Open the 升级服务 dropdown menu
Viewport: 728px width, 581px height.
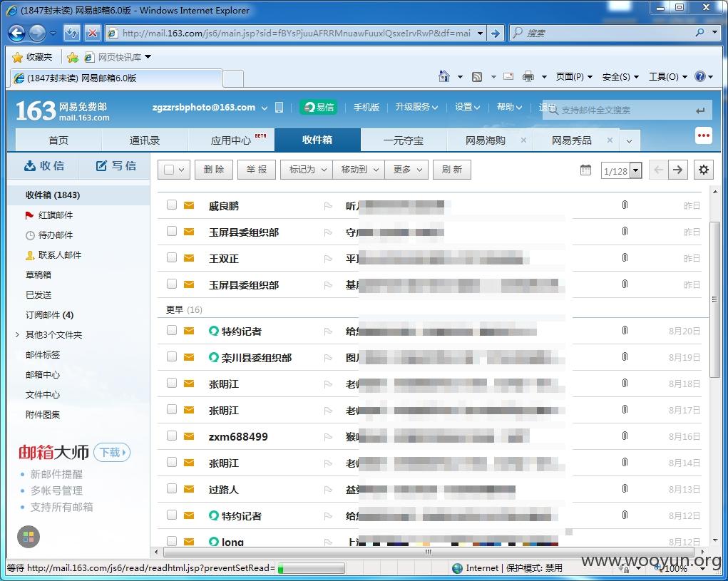416,107
